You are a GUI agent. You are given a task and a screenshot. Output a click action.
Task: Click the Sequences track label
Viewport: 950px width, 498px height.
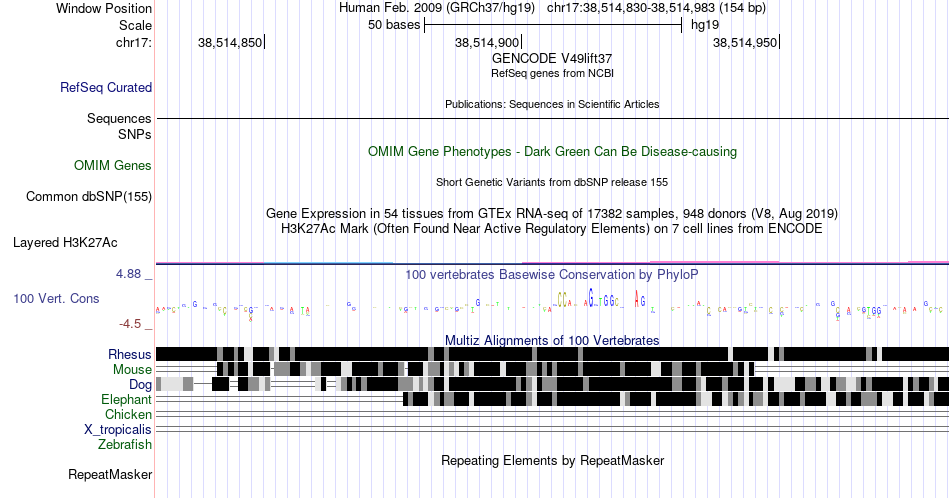pos(119,118)
